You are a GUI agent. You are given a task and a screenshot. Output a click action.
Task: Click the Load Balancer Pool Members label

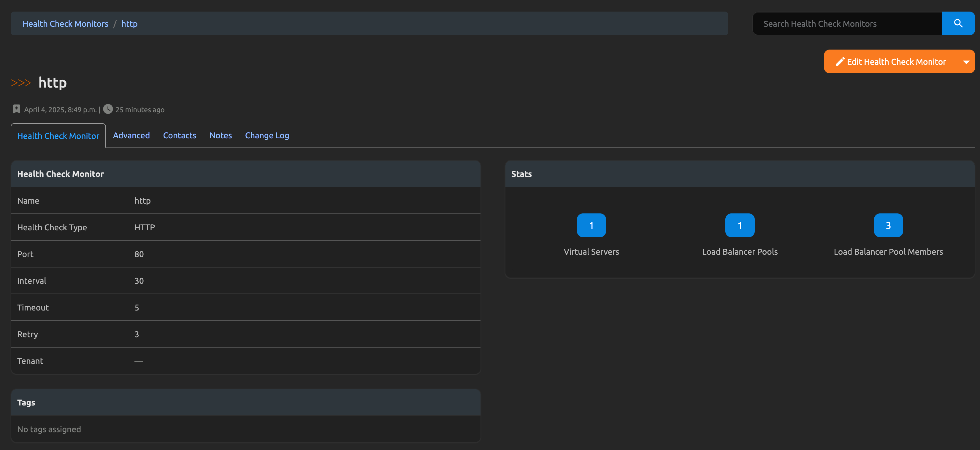click(x=888, y=252)
